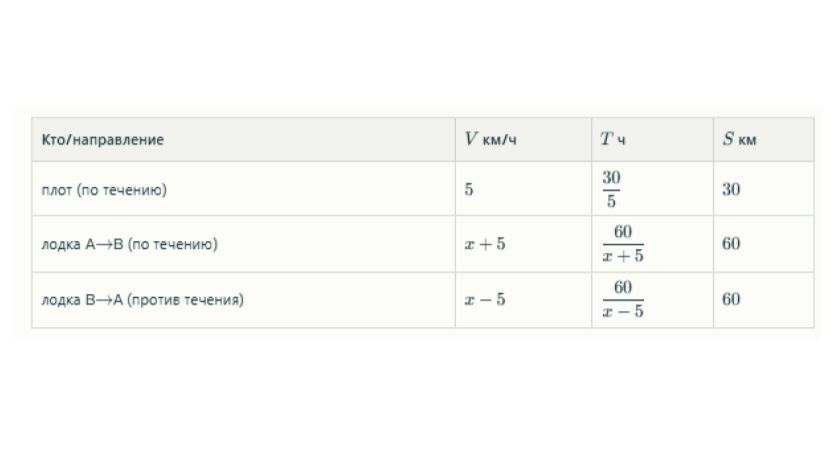Click the 'S км' column header
Screen dimensions: 832x468
(x=739, y=140)
